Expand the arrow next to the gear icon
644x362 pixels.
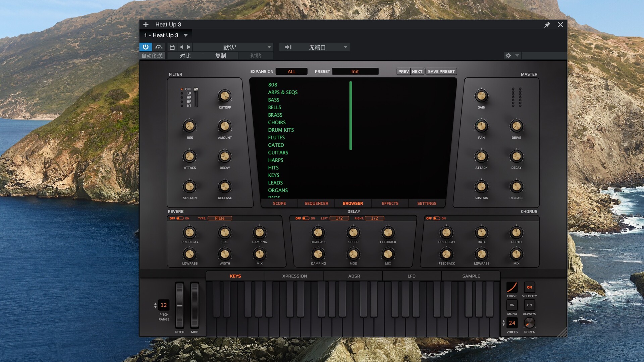[x=517, y=56]
